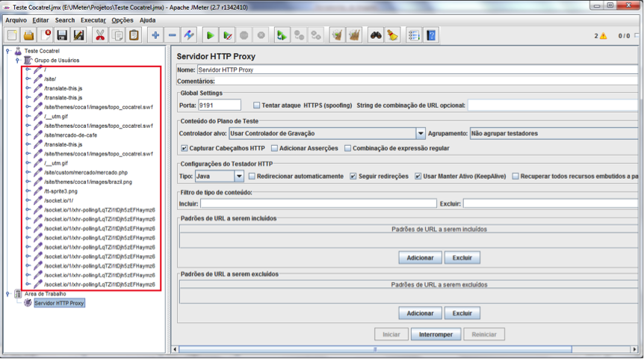Image resolution: width=644 pixels, height=359 pixels.
Task: Expand the /socket.io/1/ sampler node
Action: (x=28, y=200)
